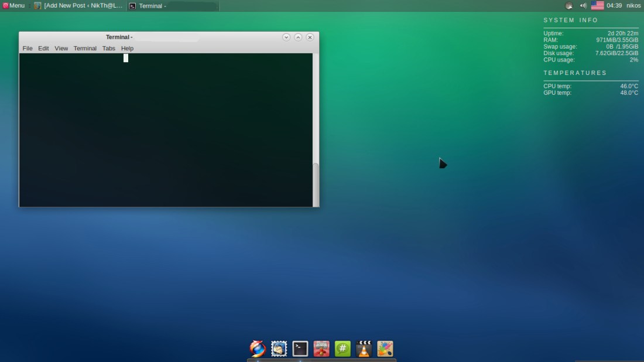Open Thunderbird mail from the dock
Image resolution: width=644 pixels, height=362 pixels.
click(x=279, y=349)
